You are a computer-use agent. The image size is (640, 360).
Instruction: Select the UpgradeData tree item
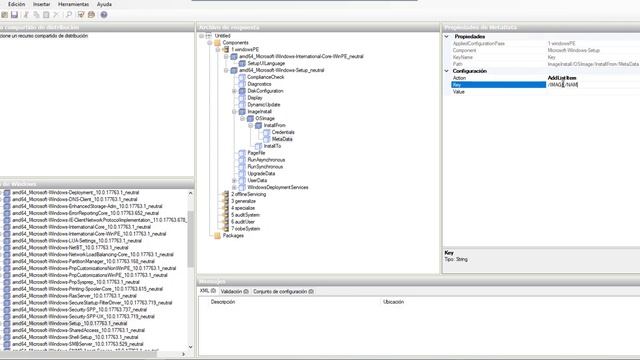(x=261, y=173)
